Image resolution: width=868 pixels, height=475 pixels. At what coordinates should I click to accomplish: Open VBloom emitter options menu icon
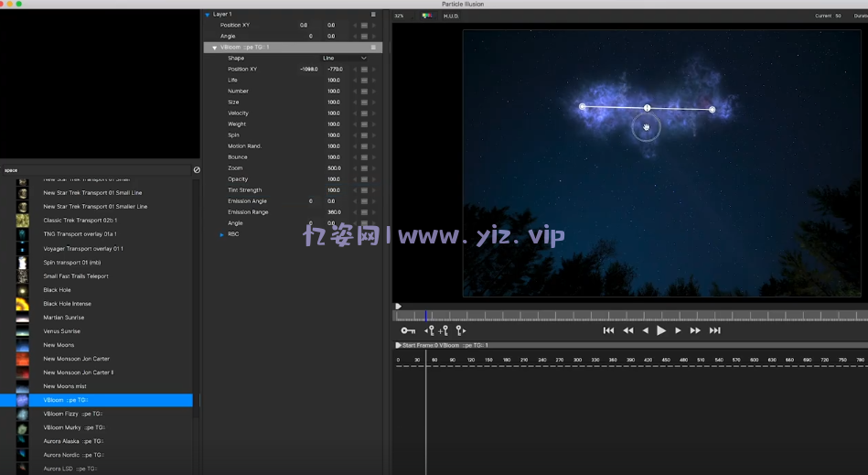[373, 47]
